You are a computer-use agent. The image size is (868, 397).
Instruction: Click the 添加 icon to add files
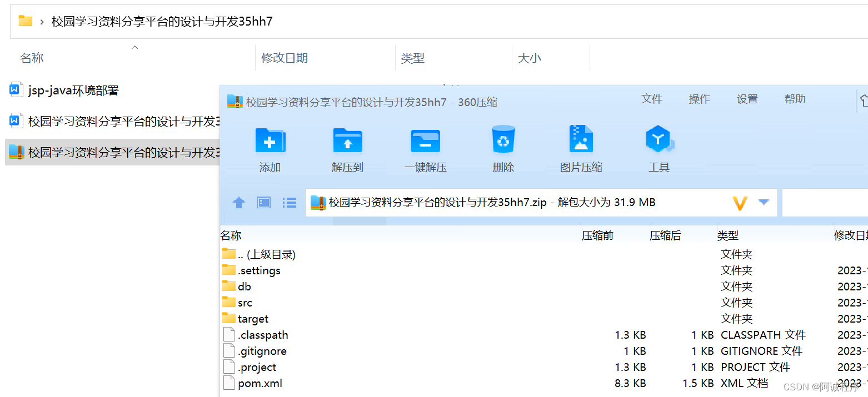270,149
